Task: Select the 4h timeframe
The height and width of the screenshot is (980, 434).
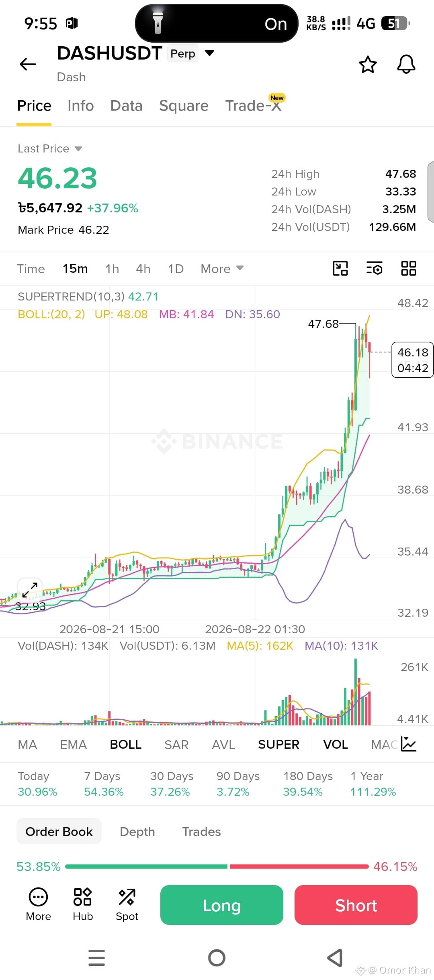Action: click(143, 269)
